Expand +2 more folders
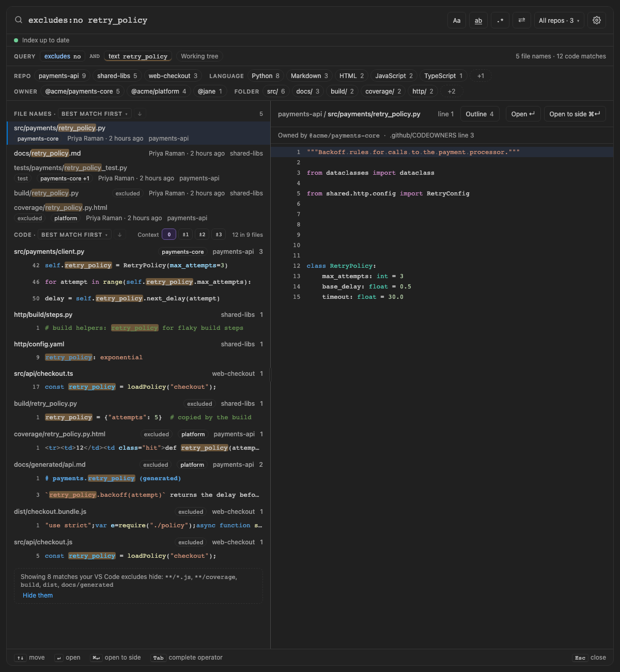 pos(452,91)
